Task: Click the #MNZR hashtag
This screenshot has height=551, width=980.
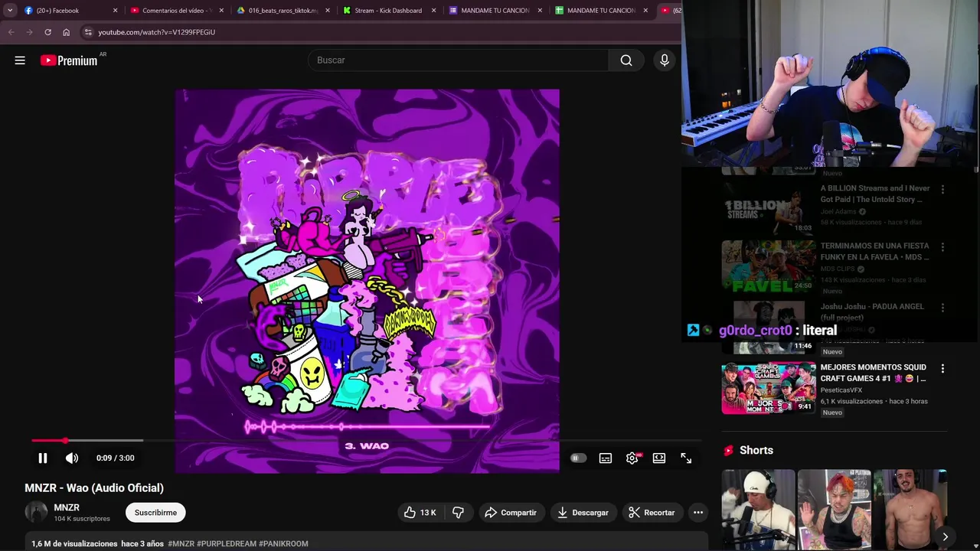Action: coord(181,543)
